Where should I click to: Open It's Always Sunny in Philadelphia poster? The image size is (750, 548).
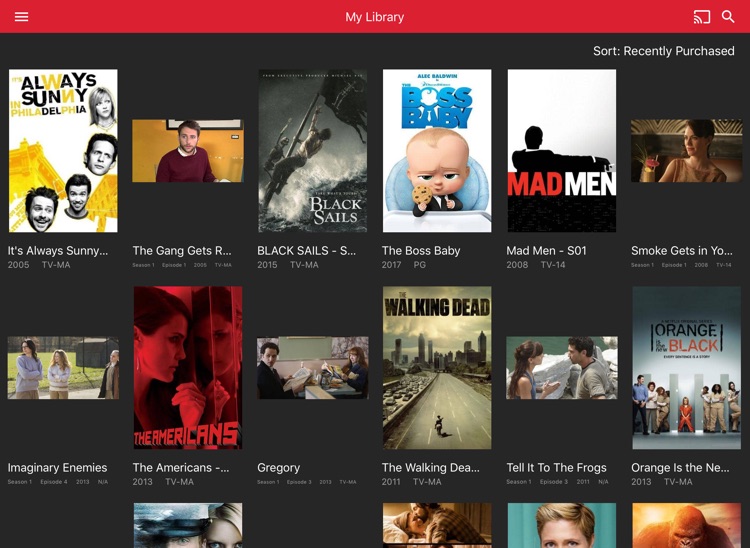click(x=63, y=151)
